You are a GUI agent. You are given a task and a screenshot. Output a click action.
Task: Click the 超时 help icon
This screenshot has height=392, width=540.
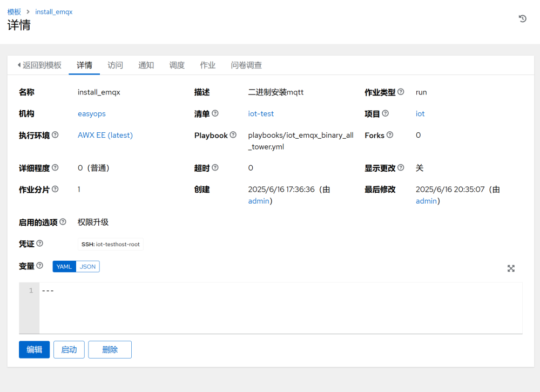[x=215, y=167]
